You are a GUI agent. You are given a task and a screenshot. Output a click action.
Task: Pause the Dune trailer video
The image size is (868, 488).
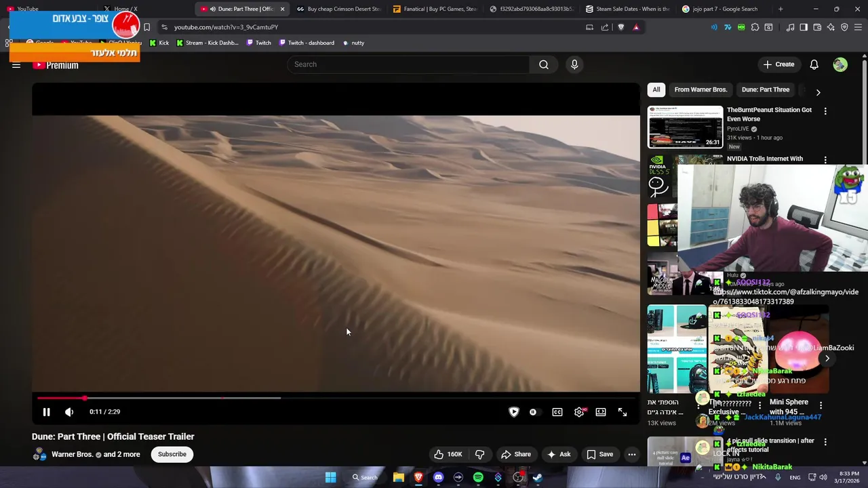coord(46,411)
